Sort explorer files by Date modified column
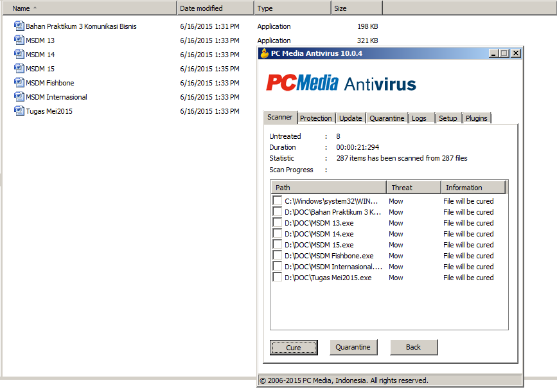The width and height of the screenshot is (557, 392). (216, 8)
